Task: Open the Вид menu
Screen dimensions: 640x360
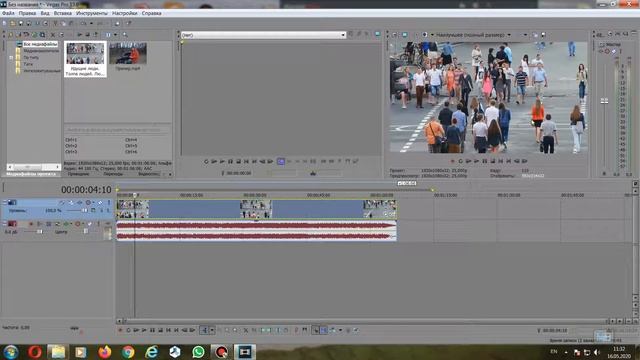Action: [45, 13]
